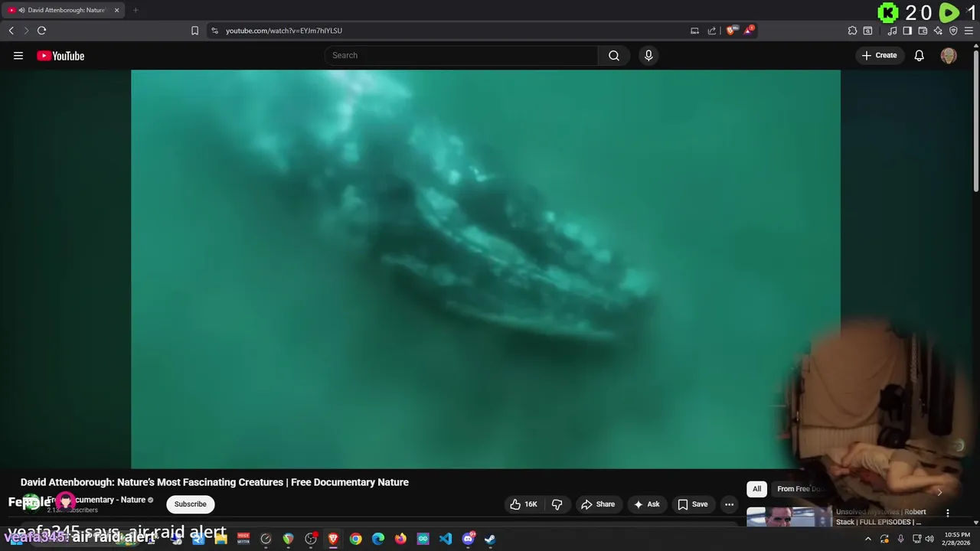Reload the YouTube page
The width and height of the screenshot is (980, 551).
41,31
